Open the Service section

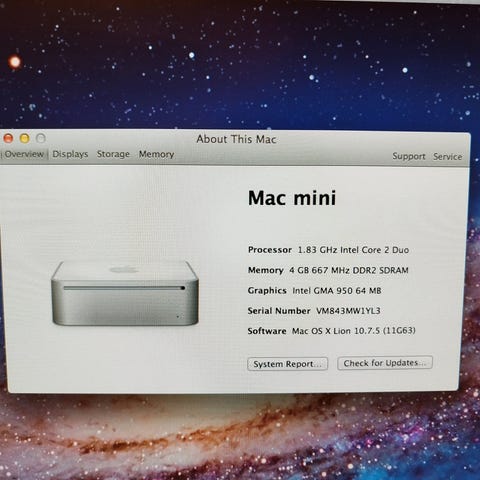(x=448, y=157)
